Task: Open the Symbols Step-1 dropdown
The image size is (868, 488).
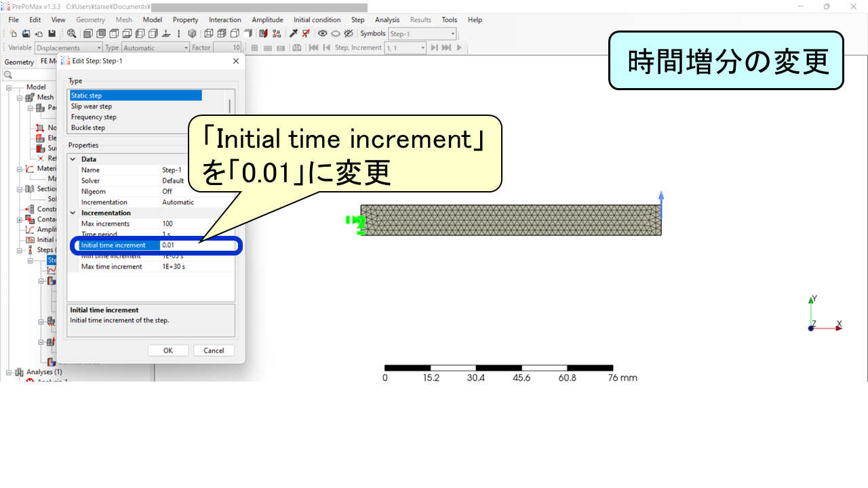Action: (x=422, y=33)
